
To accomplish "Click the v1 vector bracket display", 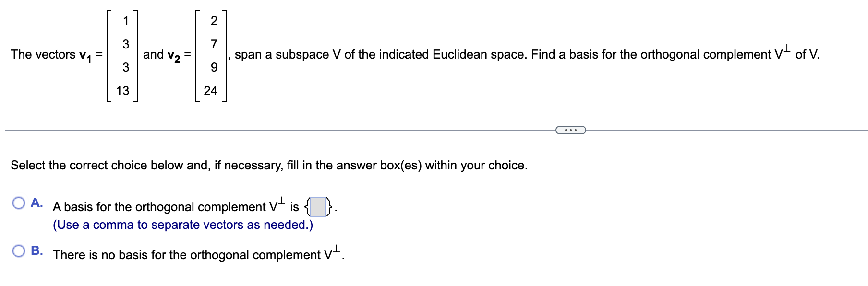I will click(x=123, y=55).
